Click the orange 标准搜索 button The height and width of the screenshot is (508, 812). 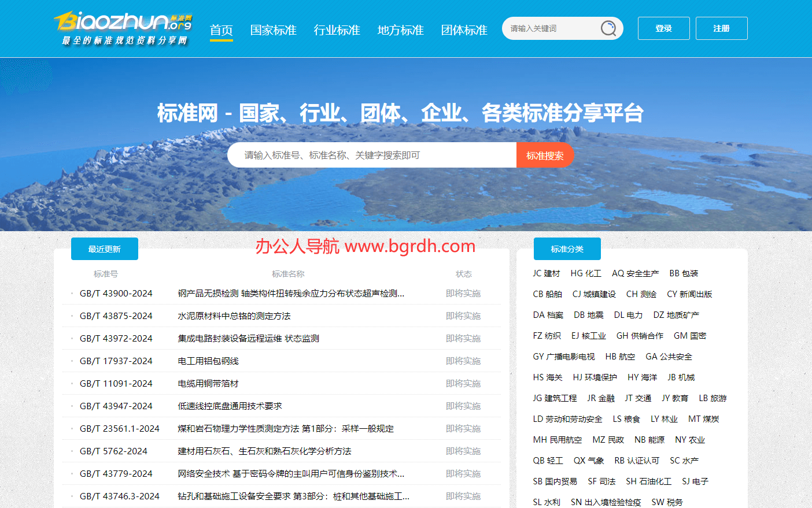pyautogui.click(x=545, y=155)
